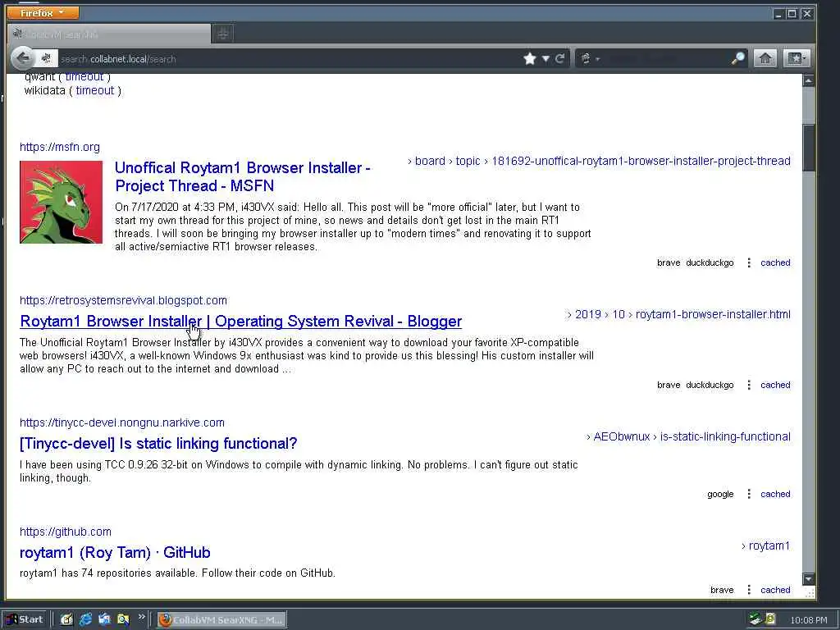
Task: Click 'AEObwnux' breadcrumb of Tinycc-devel result
Action: pos(622,436)
